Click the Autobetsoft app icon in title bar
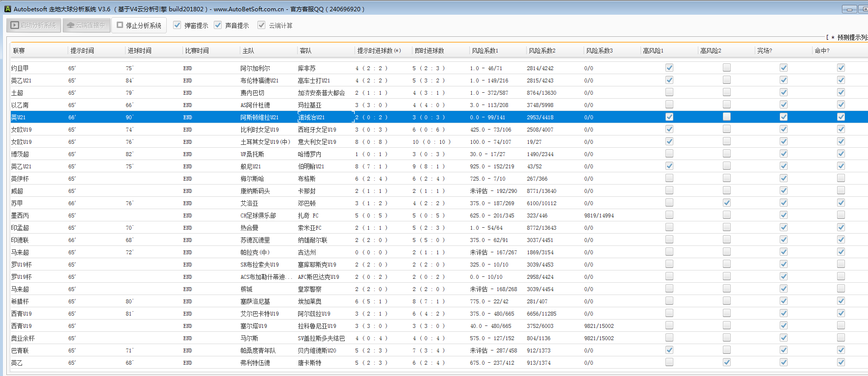The width and height of the screenshot is (868, 376). point(7,9)
